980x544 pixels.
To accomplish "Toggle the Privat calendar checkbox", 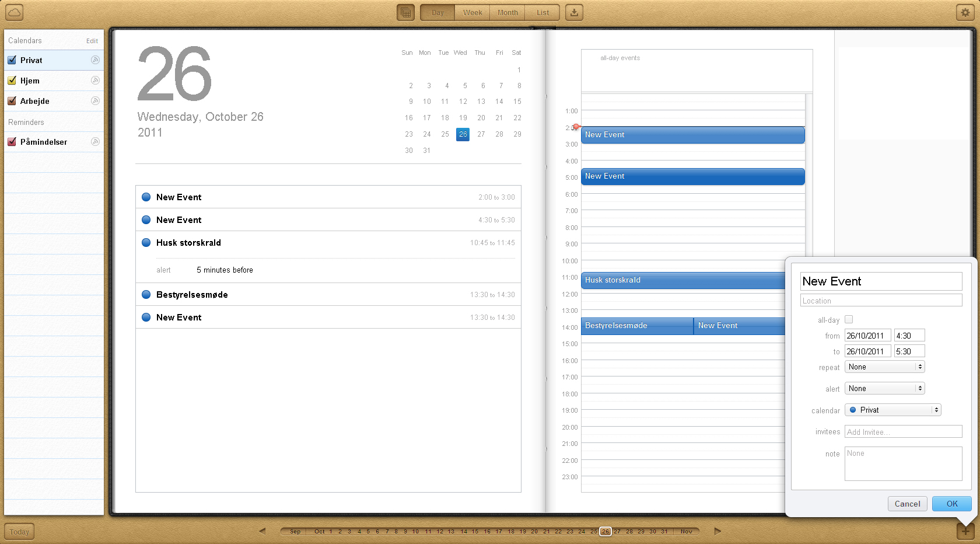I will 12,60.
